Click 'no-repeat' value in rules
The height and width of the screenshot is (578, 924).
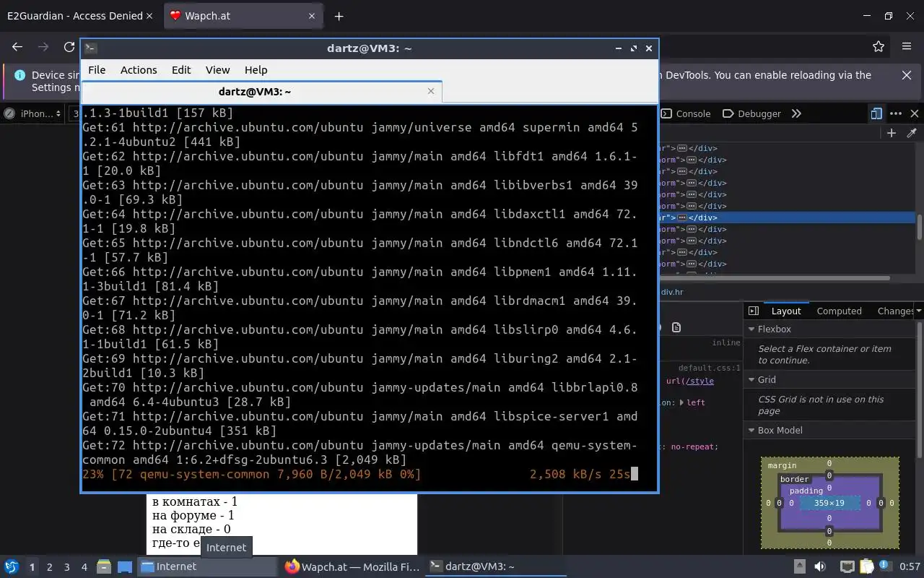tap(693, 447)
